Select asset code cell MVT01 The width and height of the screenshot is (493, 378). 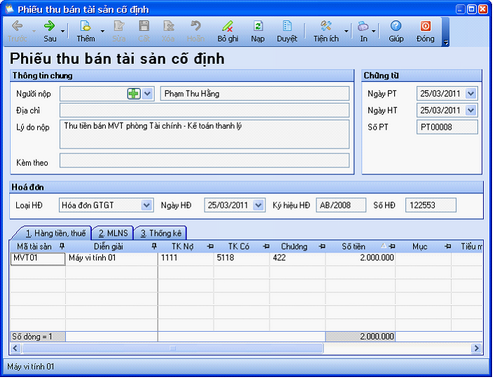38,259
